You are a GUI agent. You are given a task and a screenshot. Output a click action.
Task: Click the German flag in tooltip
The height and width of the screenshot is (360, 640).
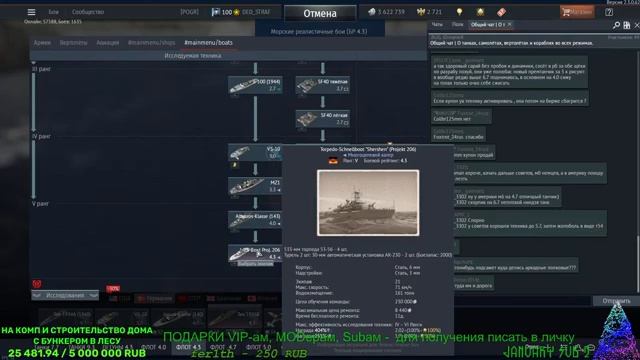(333, 161)
